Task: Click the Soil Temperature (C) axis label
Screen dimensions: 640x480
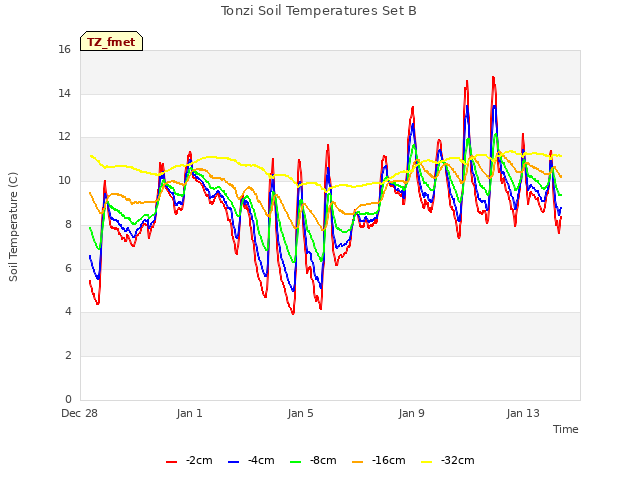Action: coord(13,227)
